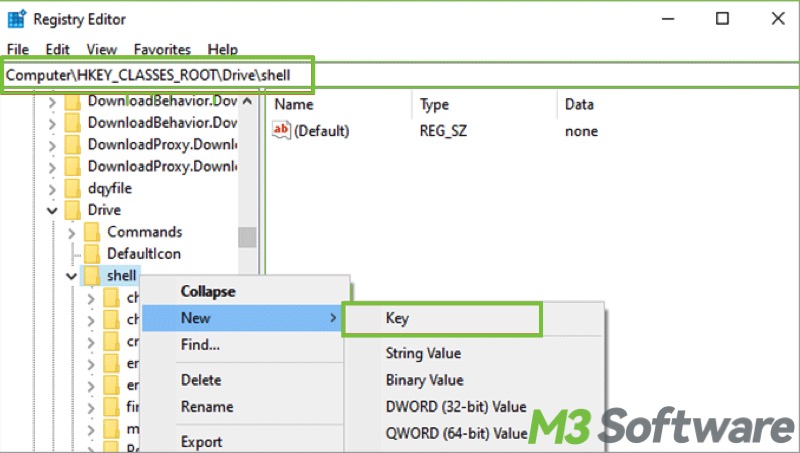800x453 pixels.
Task: Click Delete in the context menu
Action: (x=201, y=380)
